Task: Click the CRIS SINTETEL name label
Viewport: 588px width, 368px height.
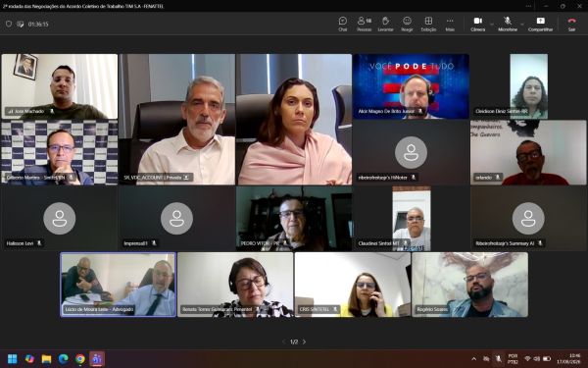Action: (315, 309)
